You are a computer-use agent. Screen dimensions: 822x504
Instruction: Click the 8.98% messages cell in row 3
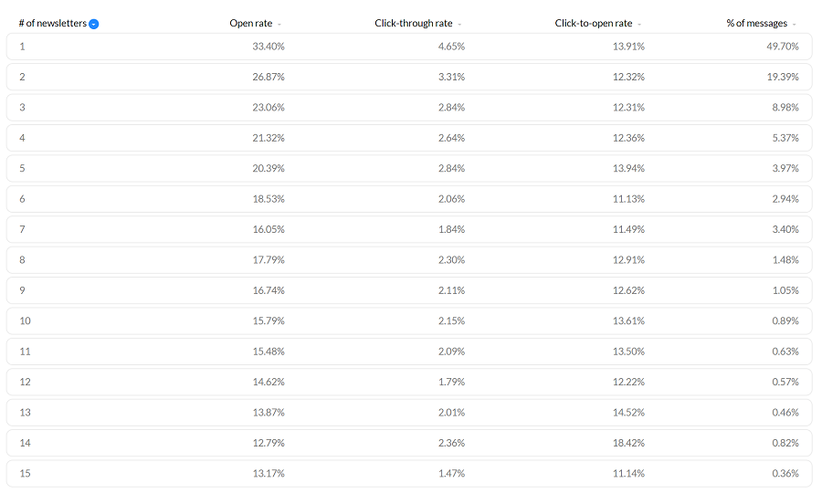point(784,107)
